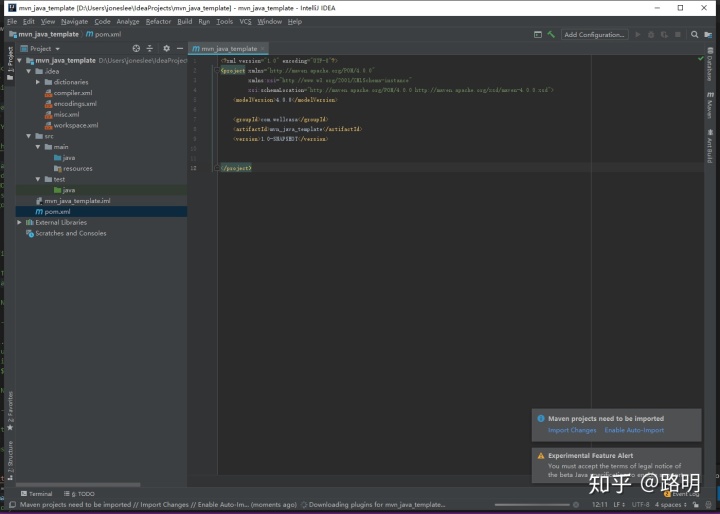720x514 pixels.
Task: Click the mvn_java_template breadcrumb
Action: [44, 34]
